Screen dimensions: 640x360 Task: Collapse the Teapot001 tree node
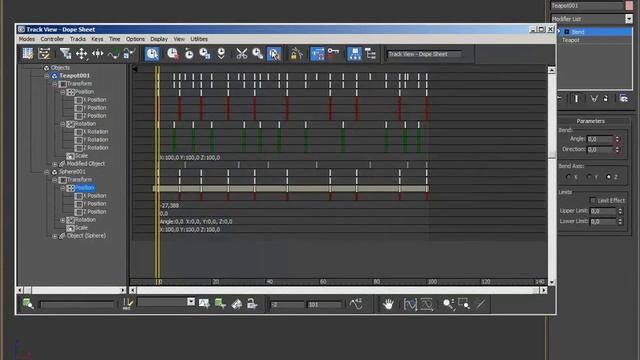pos(47,76)
